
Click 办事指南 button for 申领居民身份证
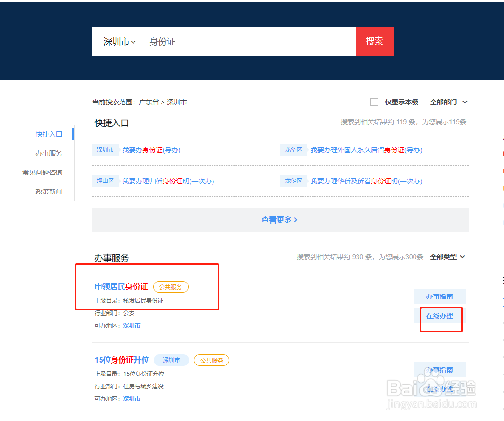point(439,296)
